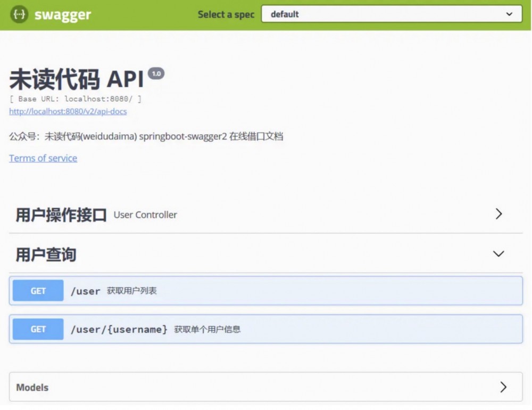The image size is (532, 410).
Task: Click the 1.0 version badge
Action: (x=156, y=73)
